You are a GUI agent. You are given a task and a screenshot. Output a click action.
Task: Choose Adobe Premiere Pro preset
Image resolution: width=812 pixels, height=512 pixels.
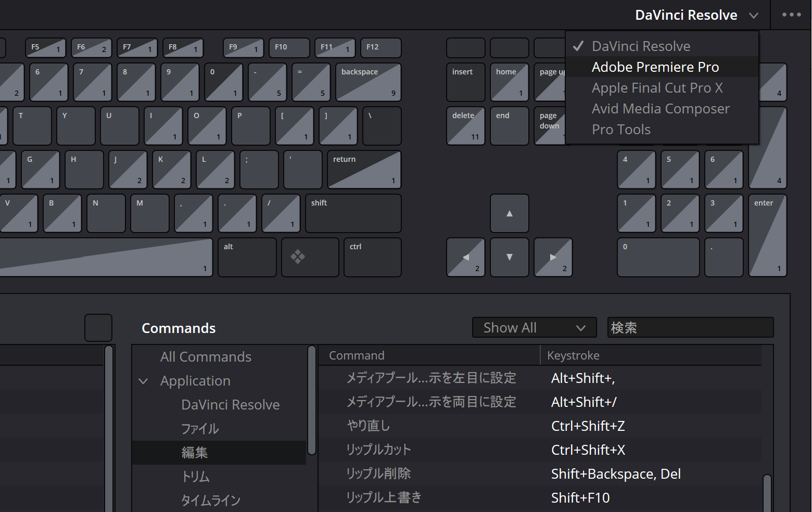662,67
